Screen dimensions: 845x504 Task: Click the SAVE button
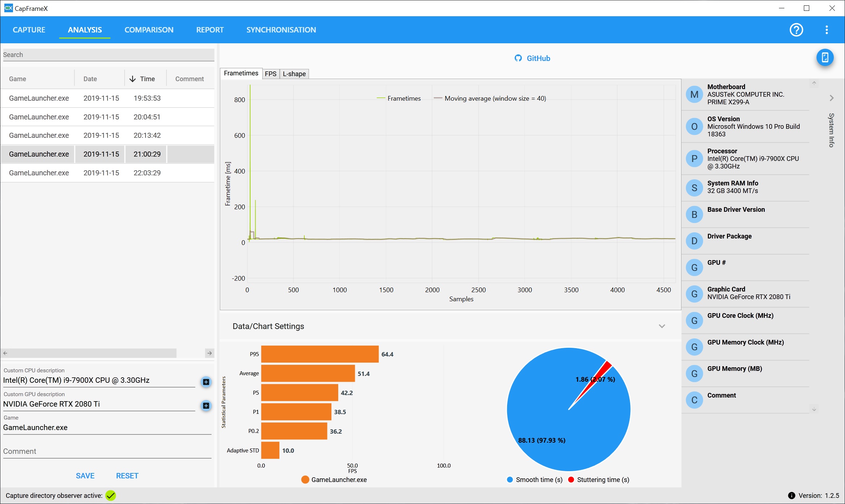85,475
